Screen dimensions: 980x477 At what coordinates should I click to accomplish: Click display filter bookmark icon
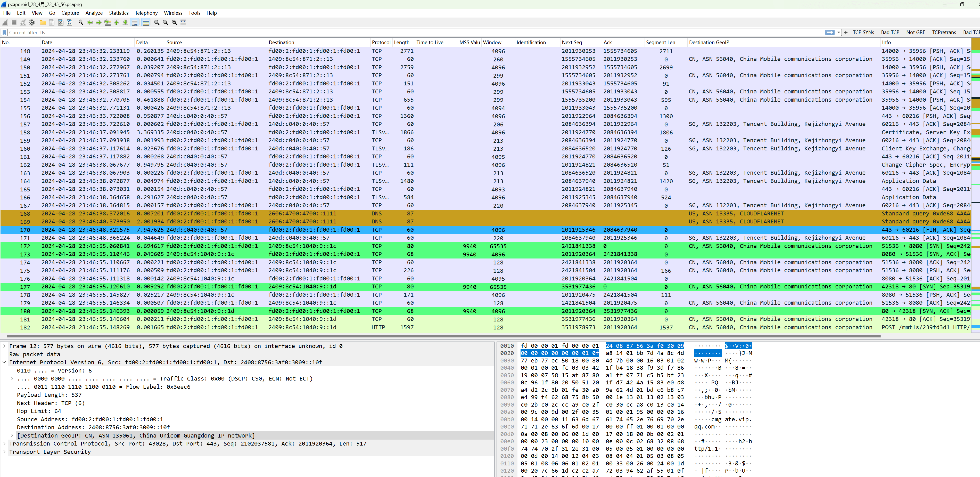click(5, 32)
